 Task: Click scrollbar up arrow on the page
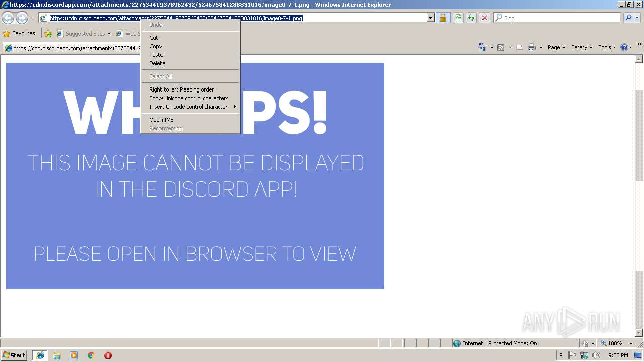[639, 59]
